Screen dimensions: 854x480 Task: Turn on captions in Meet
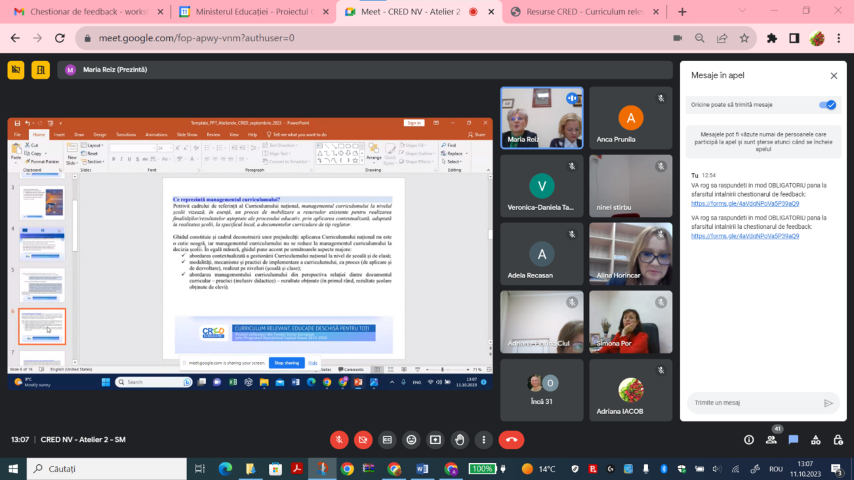click(x=387, y=439)
